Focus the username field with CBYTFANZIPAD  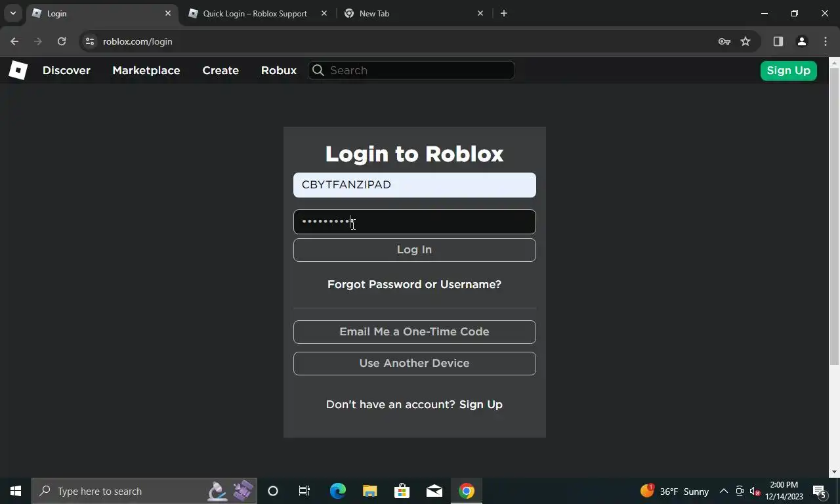click(x=414, y=185)
